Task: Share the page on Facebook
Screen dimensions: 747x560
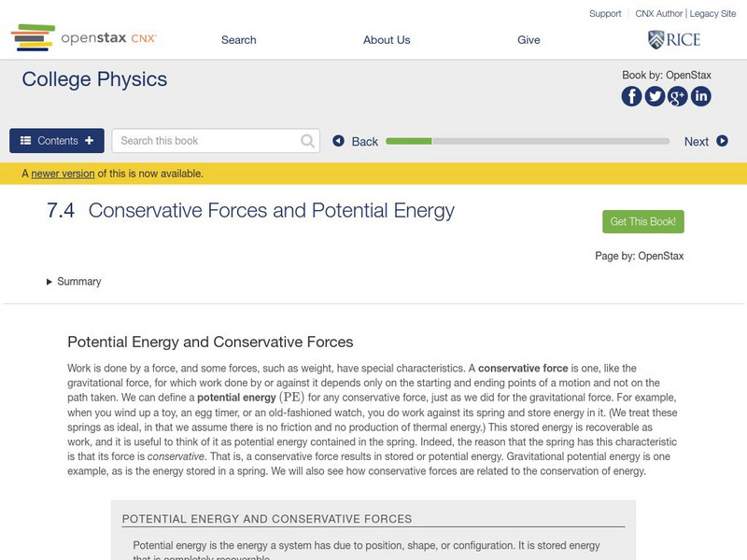Action: pos(631,95)
